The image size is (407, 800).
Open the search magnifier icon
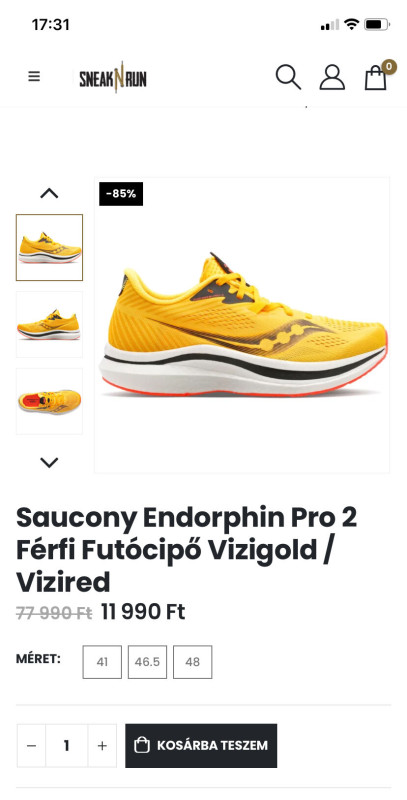[288, 77]
